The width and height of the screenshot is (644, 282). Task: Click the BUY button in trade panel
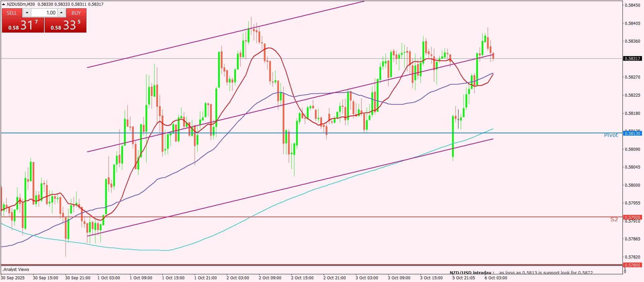76,13
